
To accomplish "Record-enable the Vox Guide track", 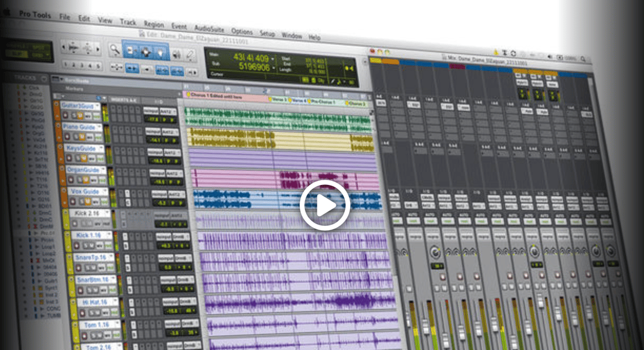I will (73, 202).
